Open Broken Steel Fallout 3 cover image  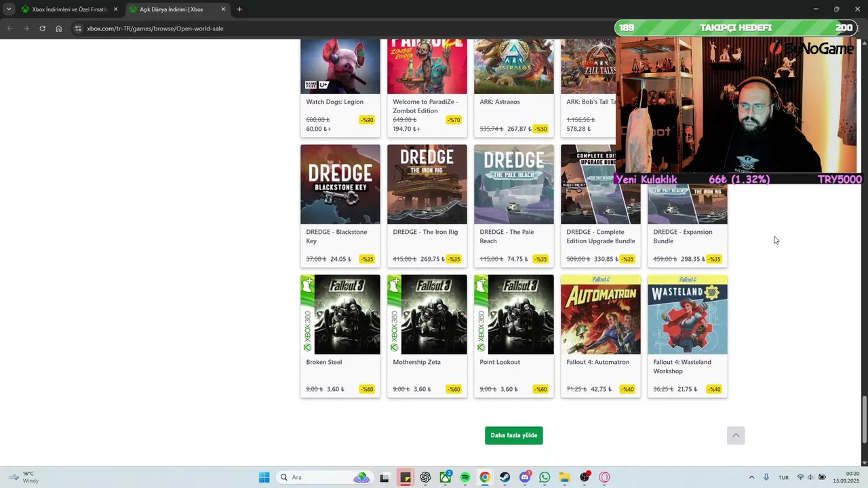(x=340, y=314)
